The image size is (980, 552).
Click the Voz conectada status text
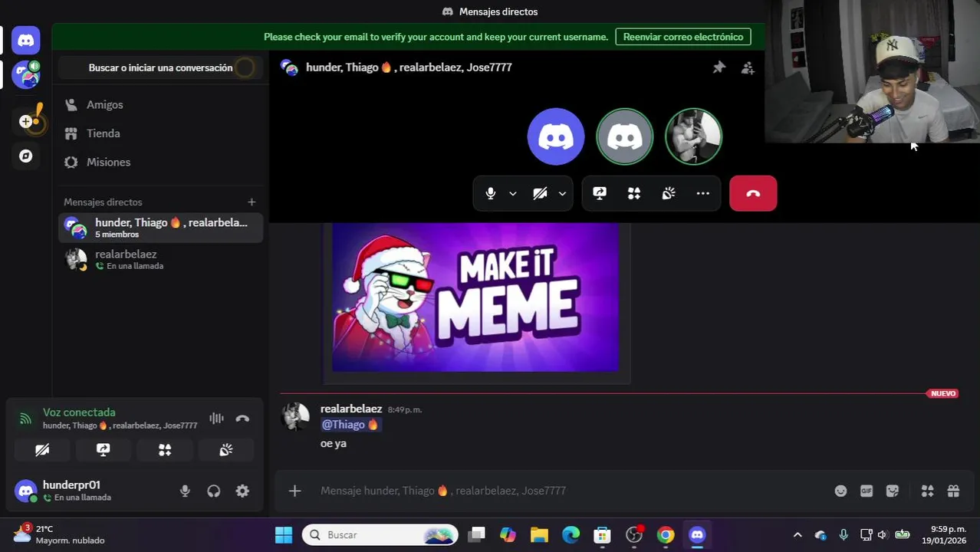pos(79,412)
